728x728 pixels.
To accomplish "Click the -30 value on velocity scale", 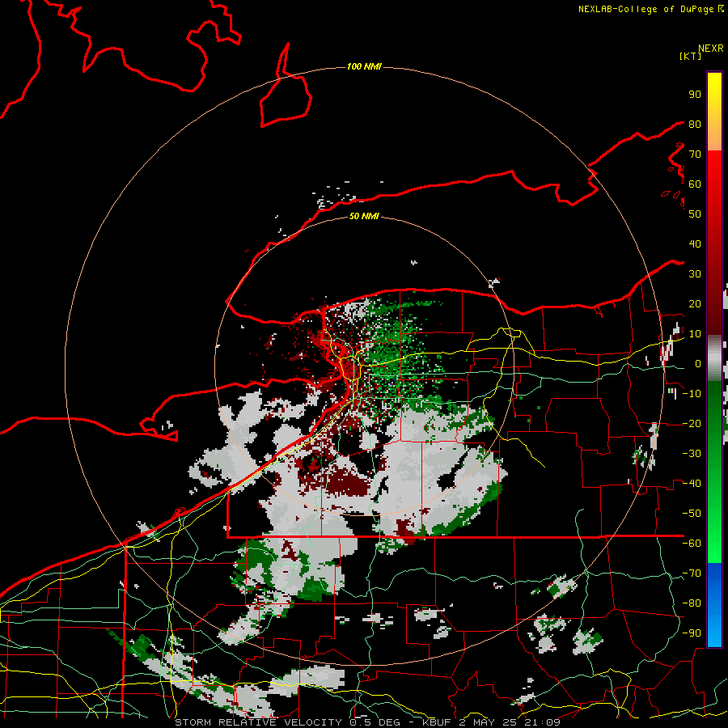I will 692,454.
